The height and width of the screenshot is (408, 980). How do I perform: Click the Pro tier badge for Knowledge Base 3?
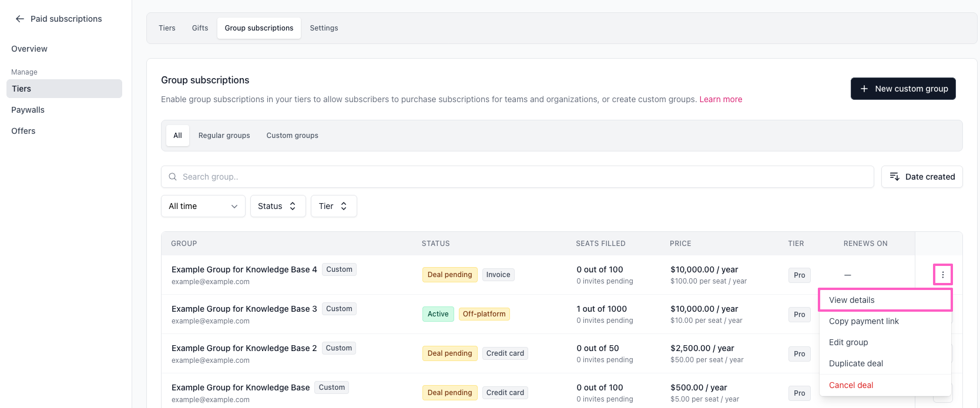point(800,315)
